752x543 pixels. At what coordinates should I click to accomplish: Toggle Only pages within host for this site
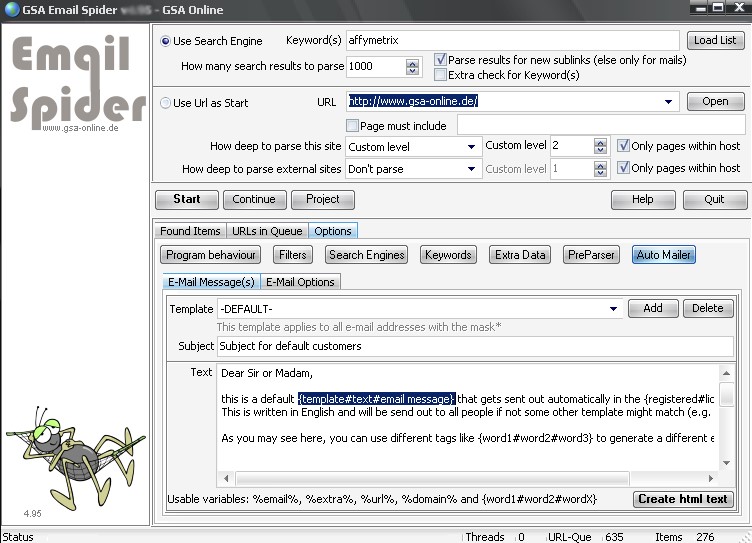coord(623,145)
